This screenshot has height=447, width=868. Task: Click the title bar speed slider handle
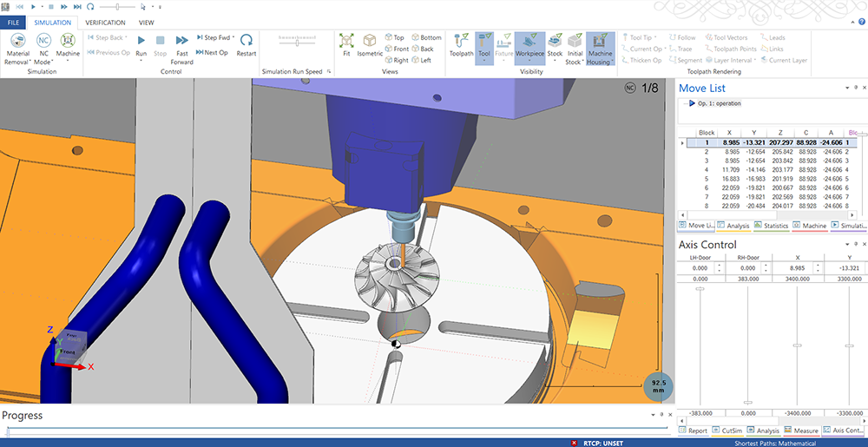tap(117, 7)
